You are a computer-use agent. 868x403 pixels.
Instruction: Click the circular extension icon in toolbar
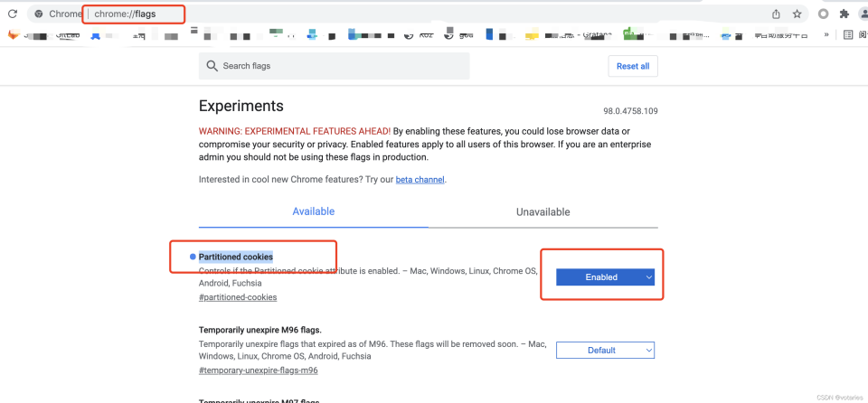[823, 14]
